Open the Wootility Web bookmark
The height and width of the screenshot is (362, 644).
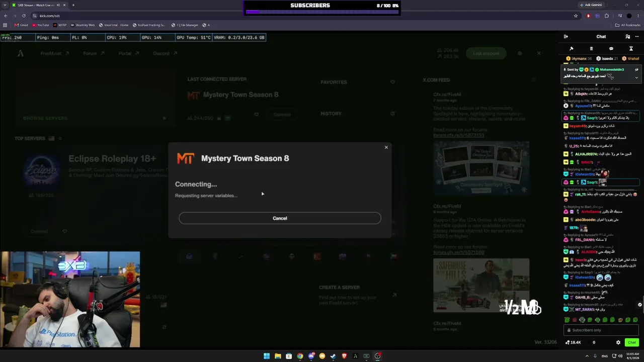point(83,25)
